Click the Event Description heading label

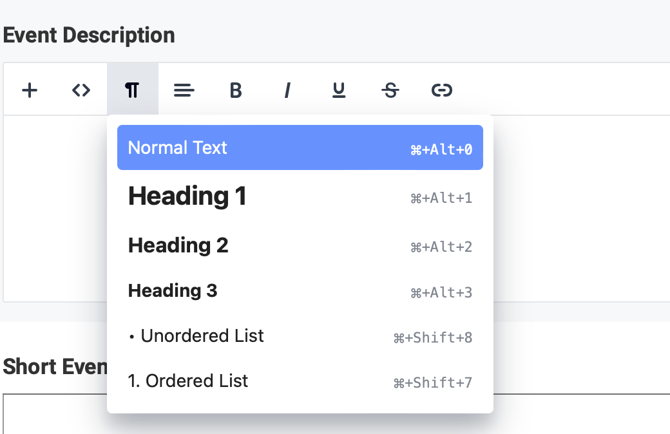point(89,35)
